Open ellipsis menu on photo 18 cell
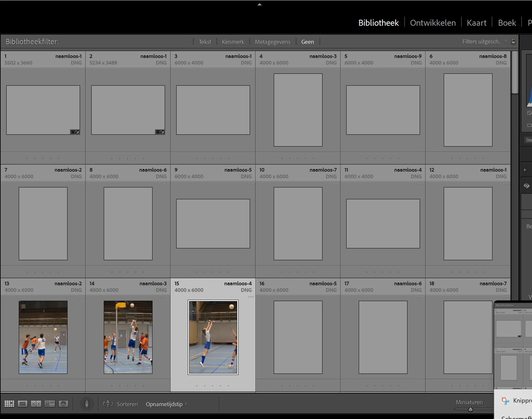 coord(506,297)
